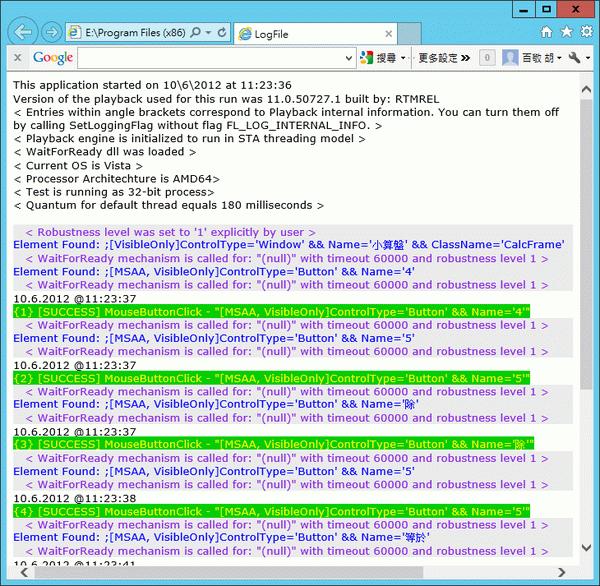Click the {3} [SUCCESS] Name='除' line
Screen dimensions: 600x586
[x=273, y=444]
